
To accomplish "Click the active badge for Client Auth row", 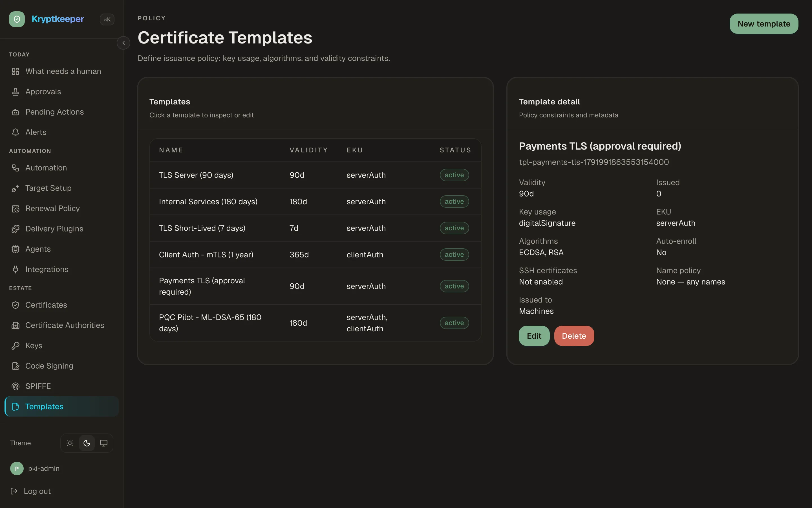I will [x=454, y=255].
